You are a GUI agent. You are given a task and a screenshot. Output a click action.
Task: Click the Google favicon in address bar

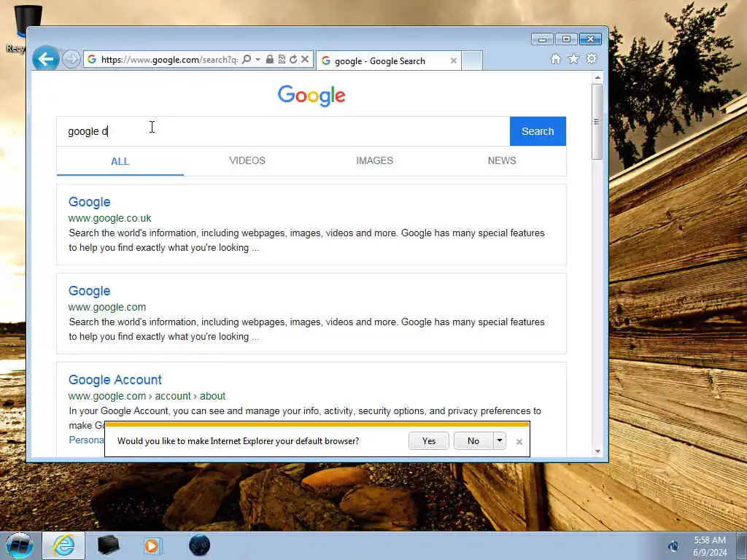point(92,59)
